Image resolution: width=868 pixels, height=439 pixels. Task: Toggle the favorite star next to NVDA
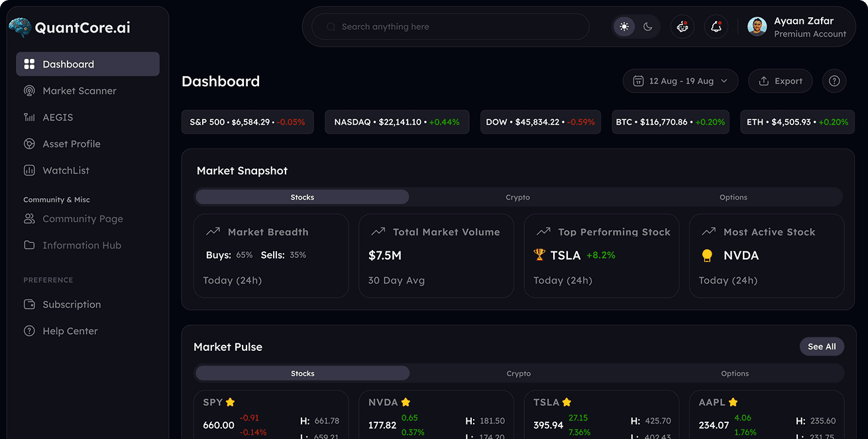[406, 402]
